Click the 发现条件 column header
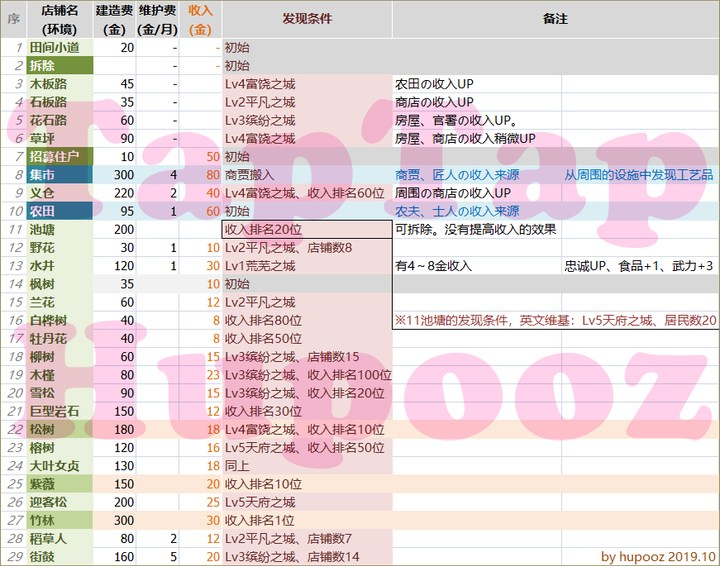This screenshot has height=566, width=720. (x=307, y=20)
